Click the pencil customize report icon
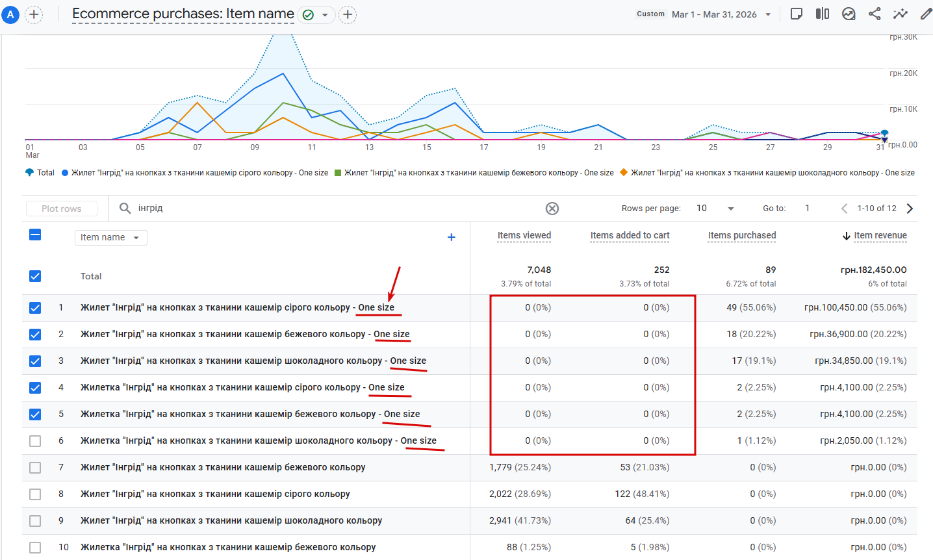The image size is (933, 560). 926,14
